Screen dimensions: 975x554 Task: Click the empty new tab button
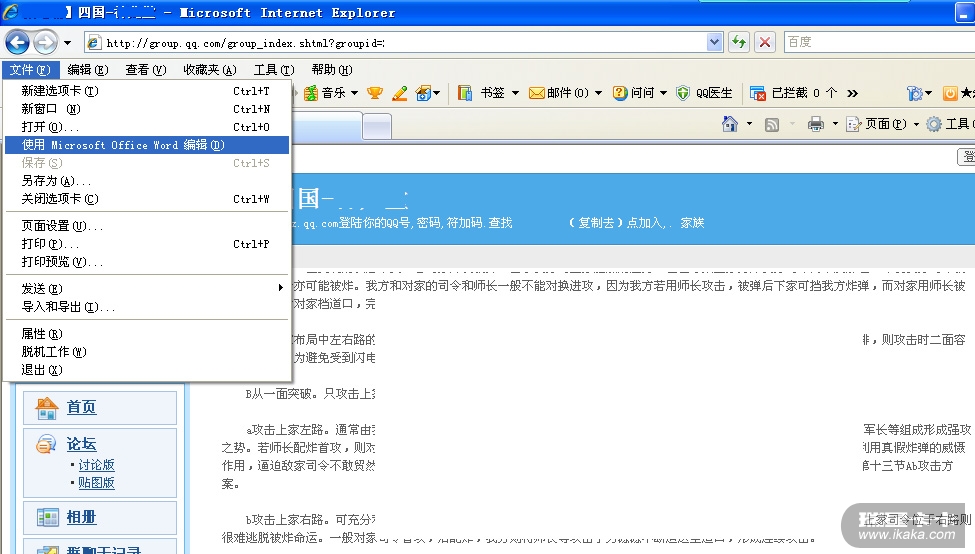point(377,127)
